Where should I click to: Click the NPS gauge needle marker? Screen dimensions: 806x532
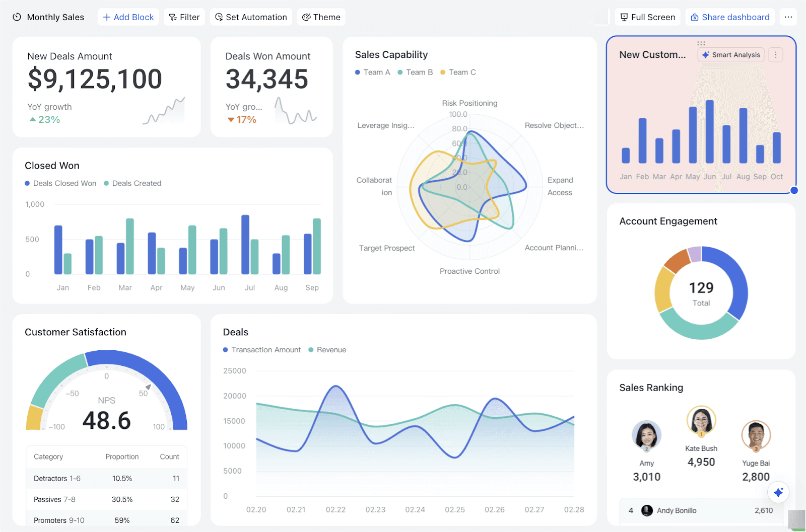148,387
